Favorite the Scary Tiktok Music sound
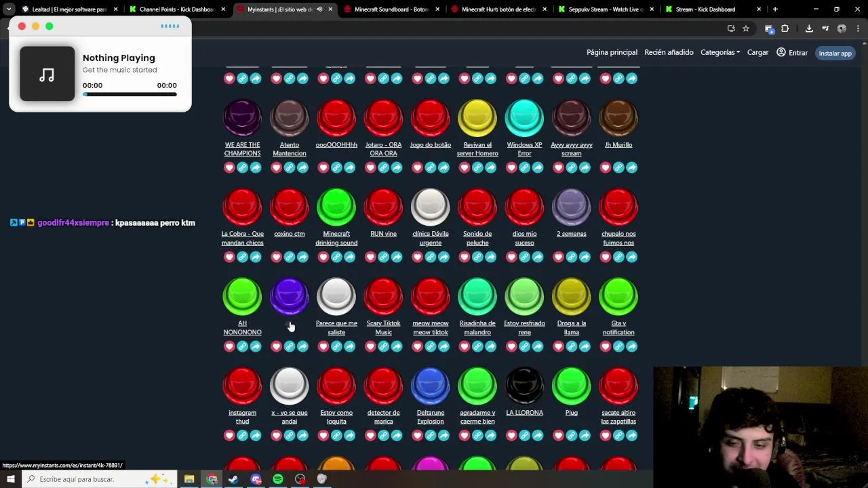This screenshot has width=868, height=488. [x=370, y=346]
